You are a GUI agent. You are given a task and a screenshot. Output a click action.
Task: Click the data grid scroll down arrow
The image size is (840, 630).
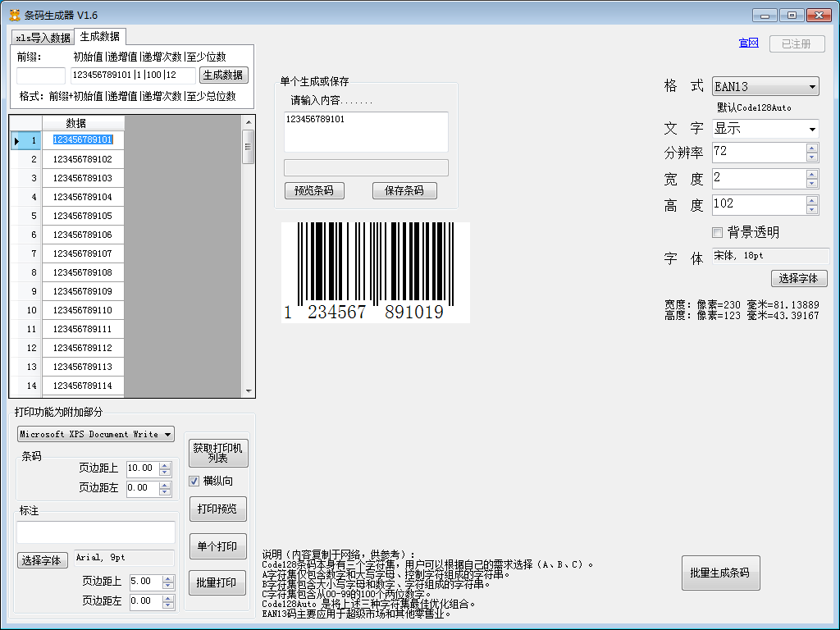point(248,390)
